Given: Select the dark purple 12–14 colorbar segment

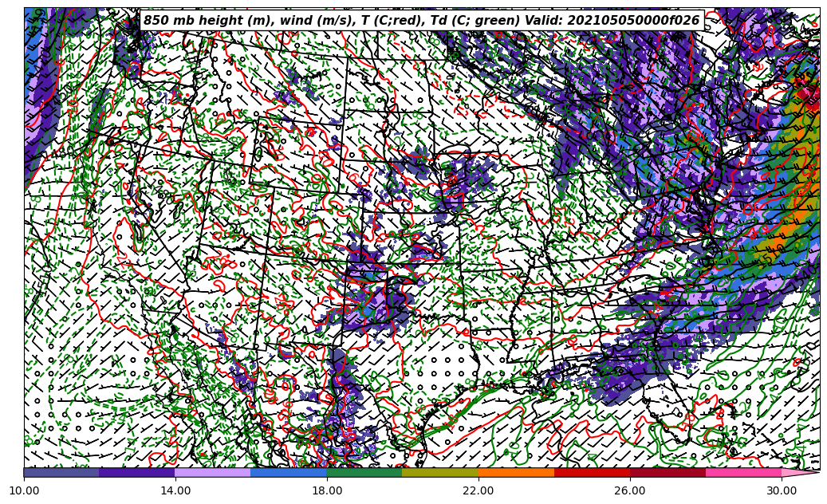Looking at the screenshot, I should [x=137, y=472].
